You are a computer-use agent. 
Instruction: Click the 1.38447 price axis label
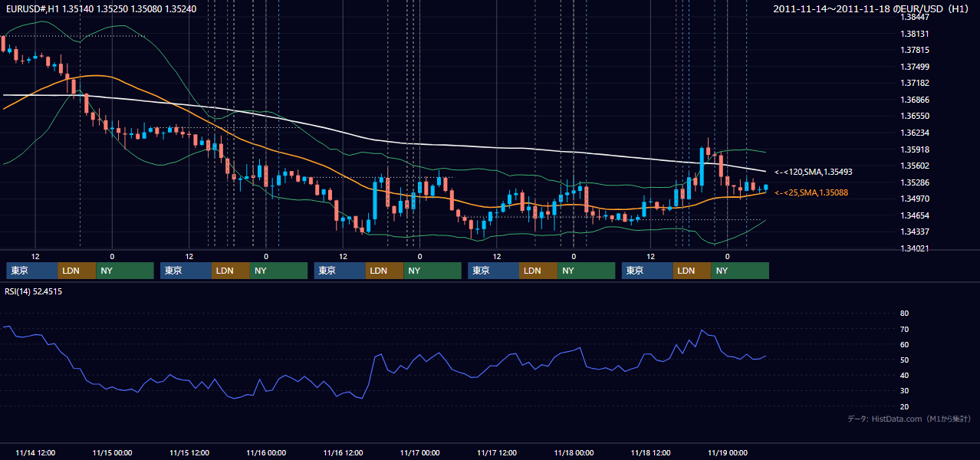(x=915, y=17)
